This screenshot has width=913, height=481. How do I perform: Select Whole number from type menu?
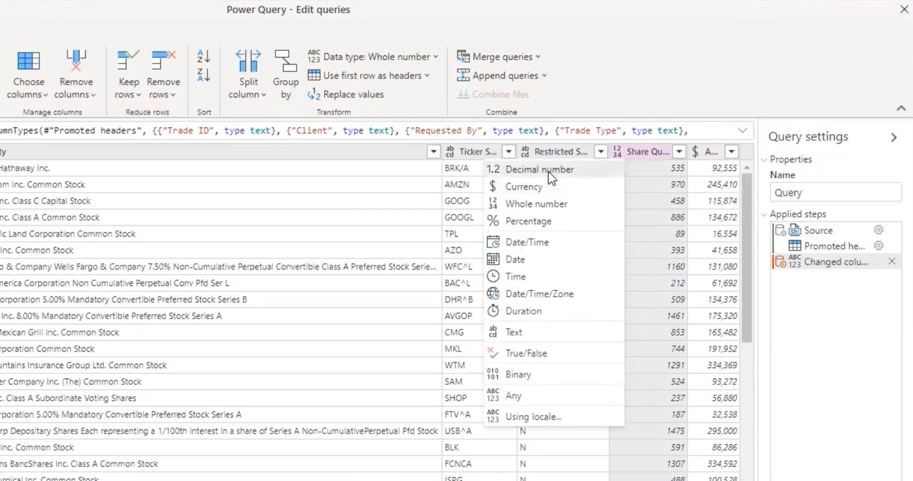[x=554, y=204]
